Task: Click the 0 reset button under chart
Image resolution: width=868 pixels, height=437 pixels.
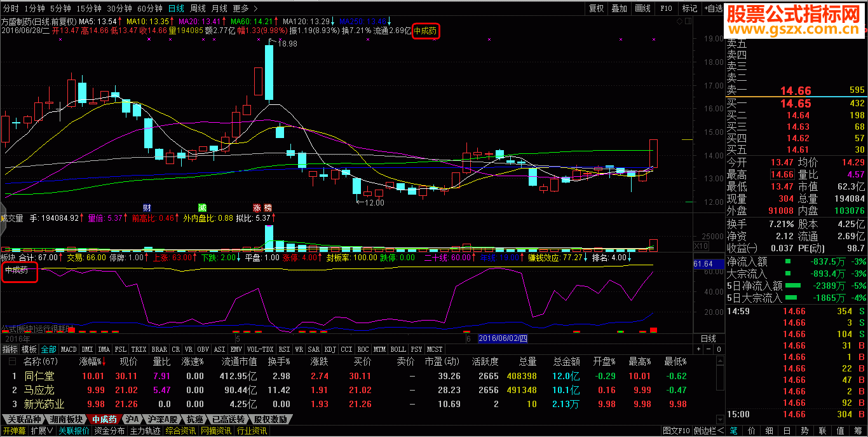Action: point(718,349)
